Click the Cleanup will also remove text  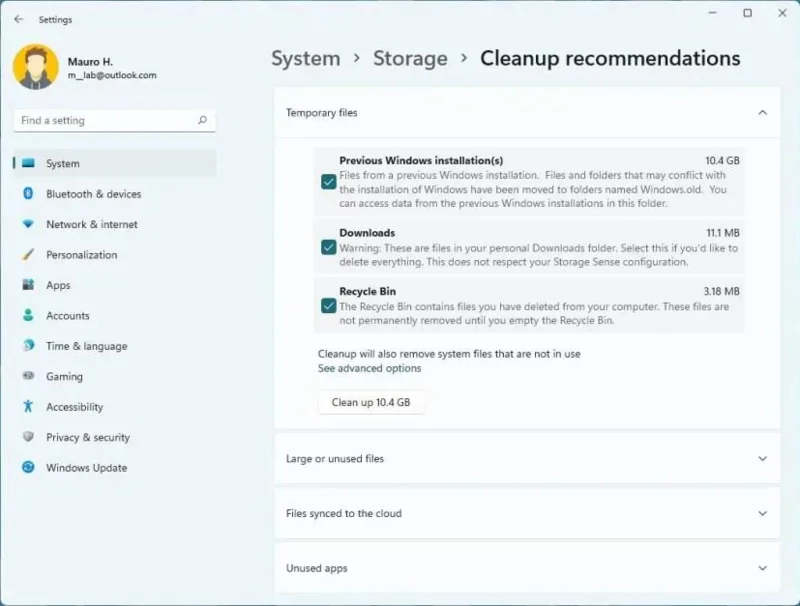click(x=449, y=354)
